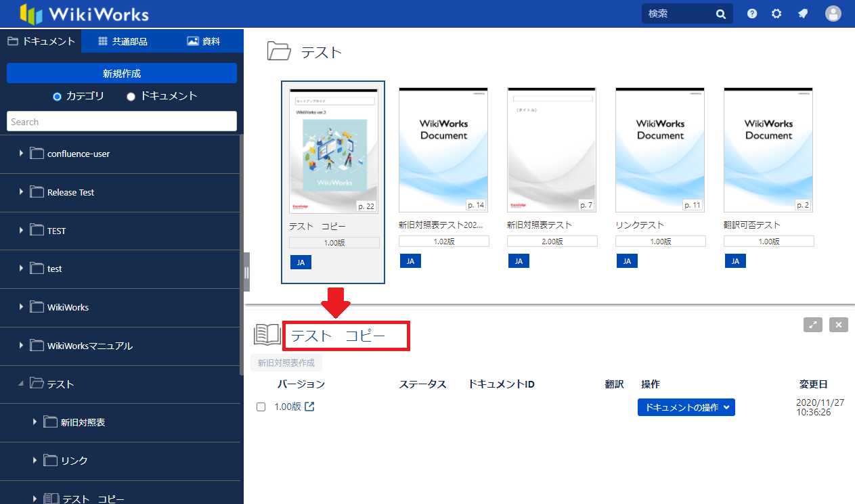855x504 pixels.
Task: Switch to the 資料 tab
Action: pos(203,41)
